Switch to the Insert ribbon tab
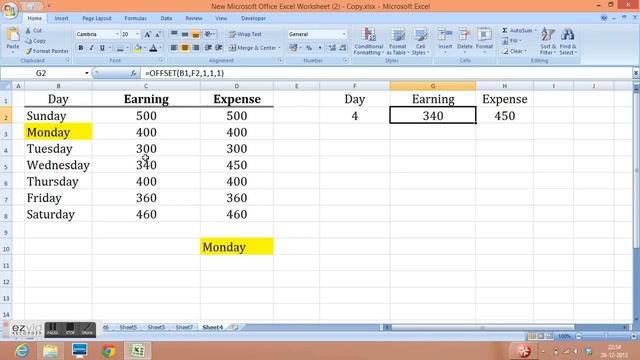Image resolution: width=640 pixels, height=360 pixels. [62, 18]
